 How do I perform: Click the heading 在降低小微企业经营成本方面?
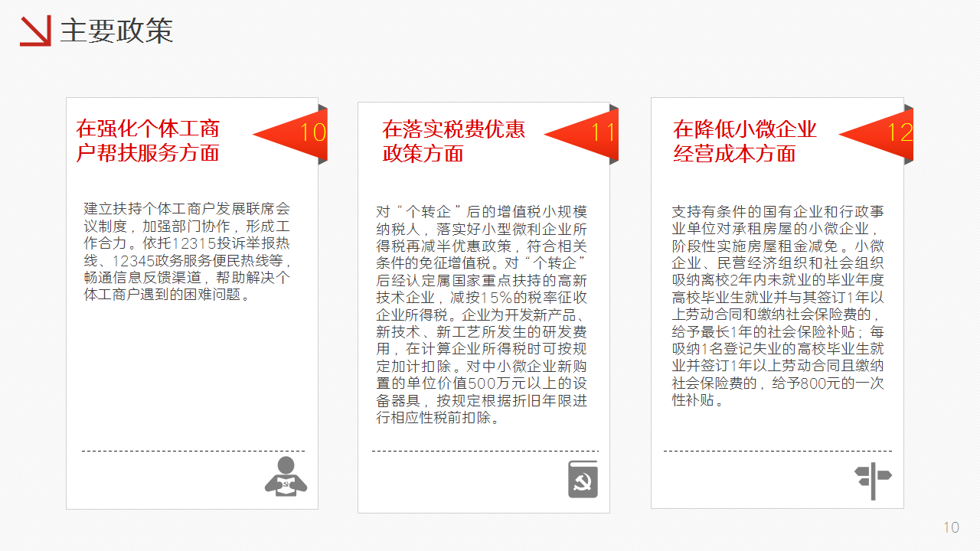click(x=745, y=141)
